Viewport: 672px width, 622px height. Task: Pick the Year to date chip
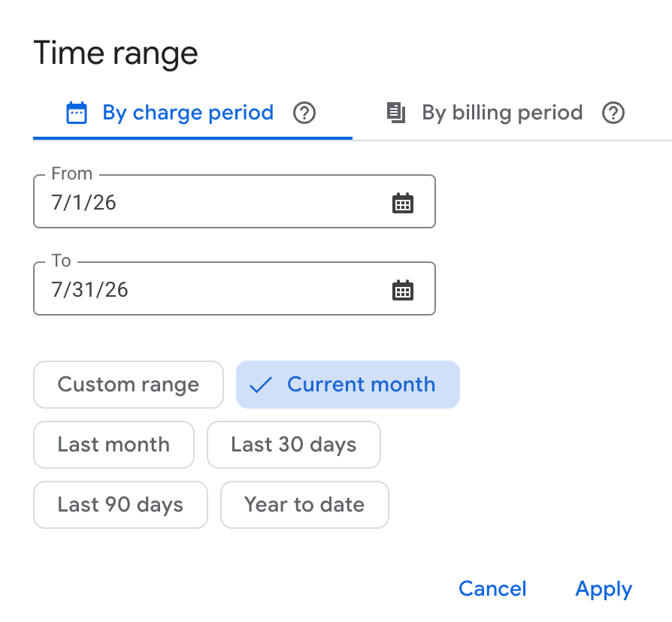tap(304, 505)
